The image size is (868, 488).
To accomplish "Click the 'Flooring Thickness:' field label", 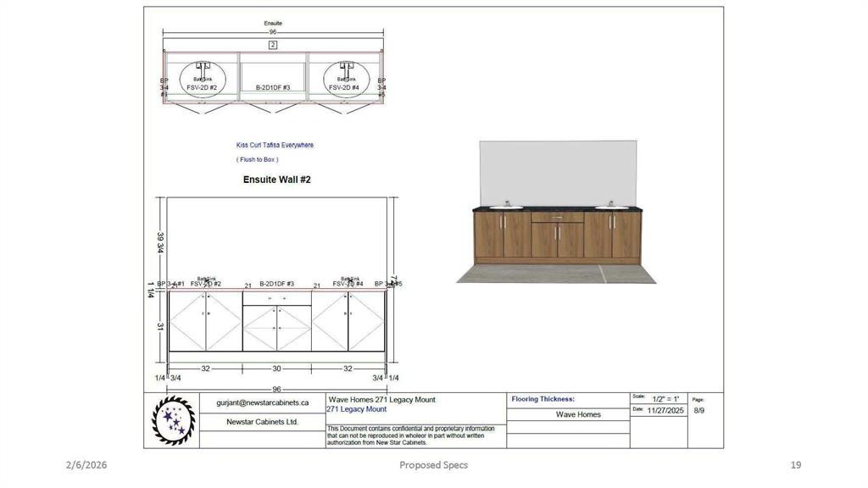I will tap(543, 399).
